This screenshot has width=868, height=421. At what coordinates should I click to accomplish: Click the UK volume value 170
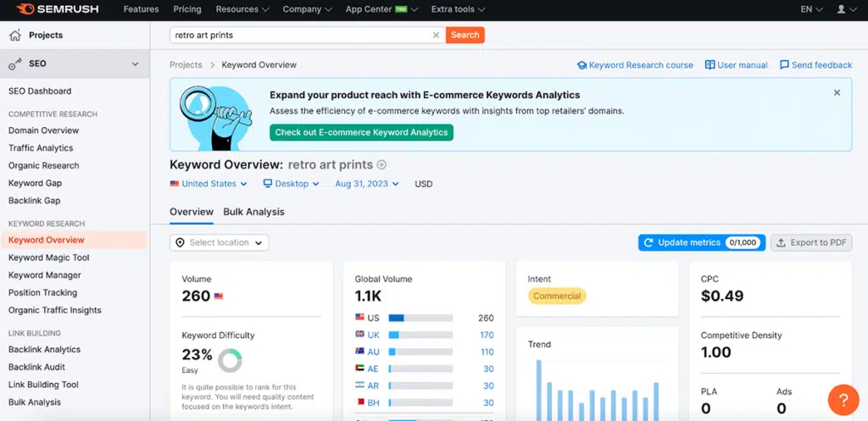click(x=487, y=335)
